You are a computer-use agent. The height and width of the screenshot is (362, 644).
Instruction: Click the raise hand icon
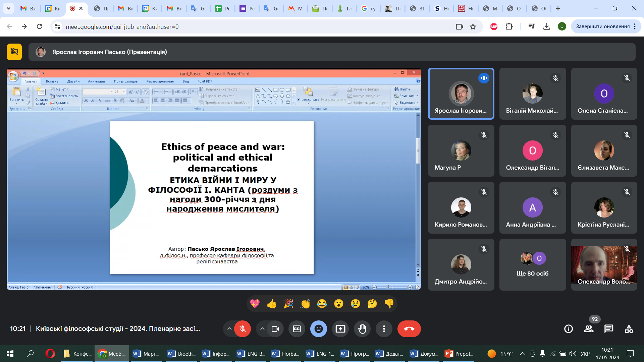click(x=362, y=329)
